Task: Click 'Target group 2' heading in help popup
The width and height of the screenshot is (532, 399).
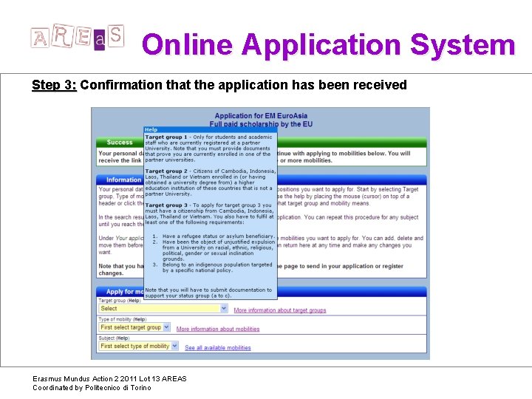Action: pos(166,171)
